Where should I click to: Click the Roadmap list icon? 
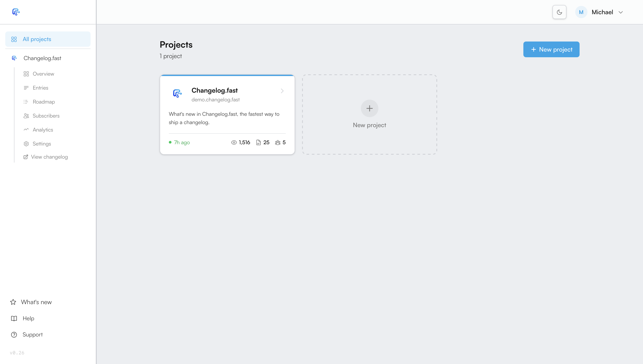coord(26,102)
